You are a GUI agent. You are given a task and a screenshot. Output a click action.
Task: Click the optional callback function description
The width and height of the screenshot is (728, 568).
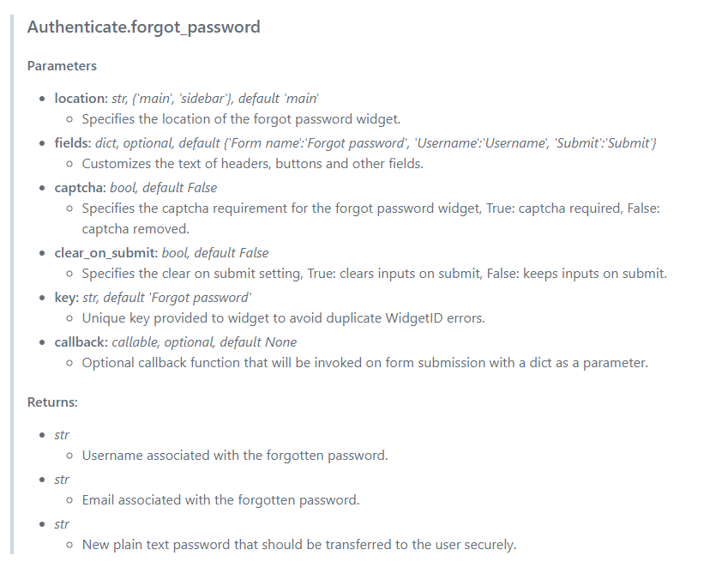pos(364,363)
